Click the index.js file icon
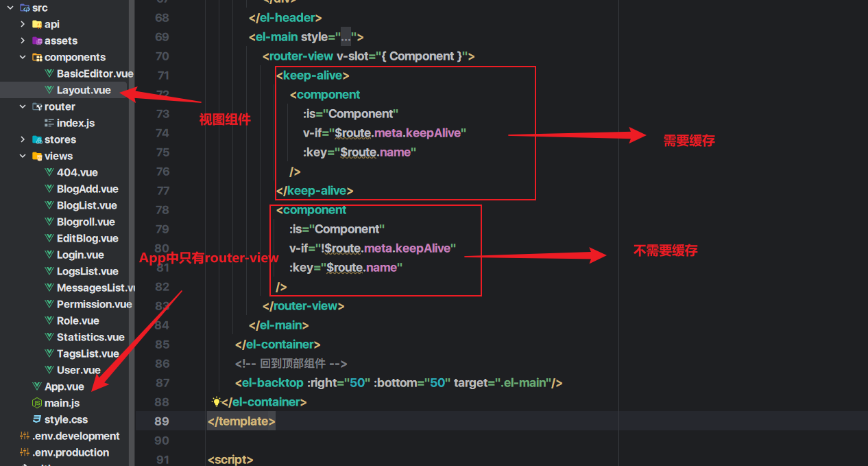868x466 pixels. [49, 123]
